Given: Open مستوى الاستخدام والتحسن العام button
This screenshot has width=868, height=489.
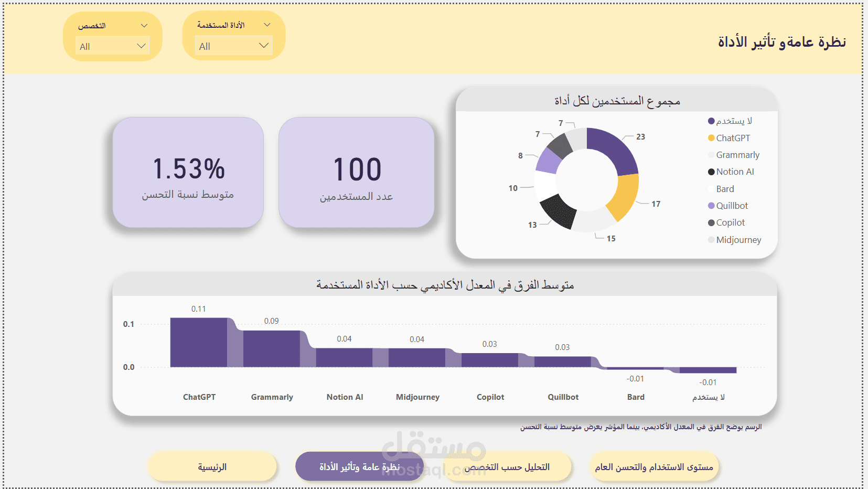Looking at the screenshot, I should [654, 466].
